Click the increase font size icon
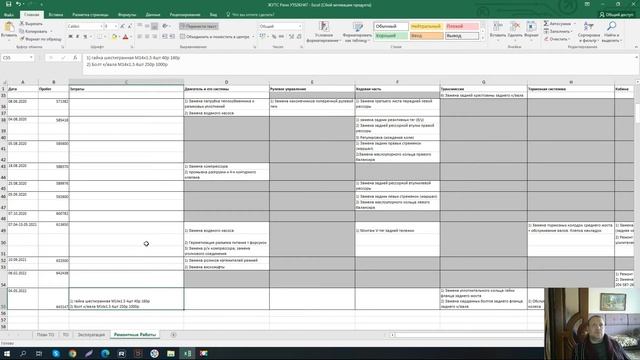This screenshot has width=640, height=360. coord(122,26)
